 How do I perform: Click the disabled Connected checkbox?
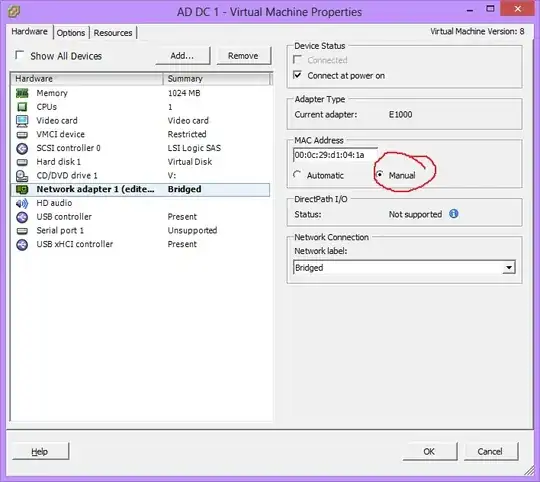tap(298, 60)
